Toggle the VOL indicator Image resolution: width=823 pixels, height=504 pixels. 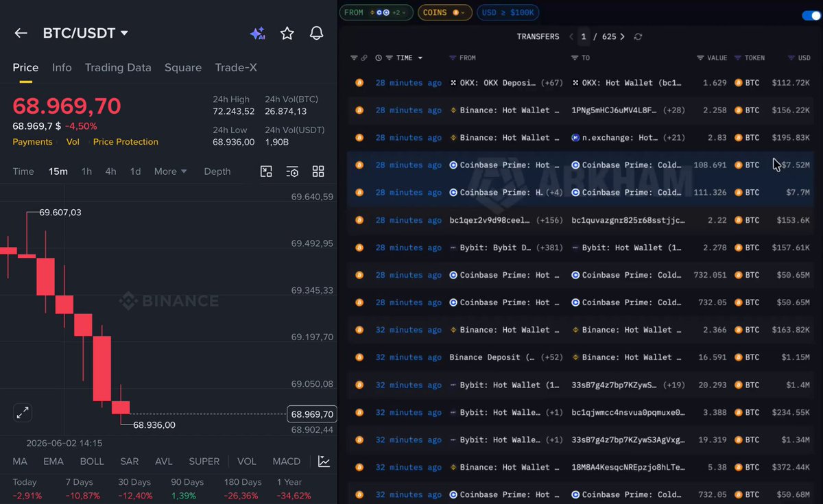247,461
